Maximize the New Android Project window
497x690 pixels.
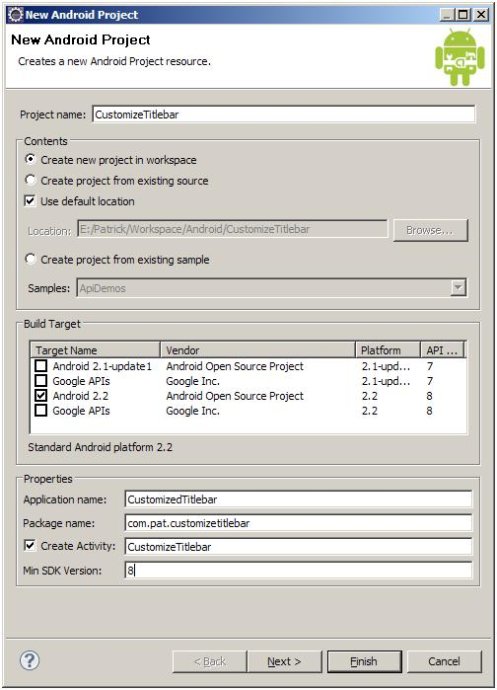coord(463,15)
